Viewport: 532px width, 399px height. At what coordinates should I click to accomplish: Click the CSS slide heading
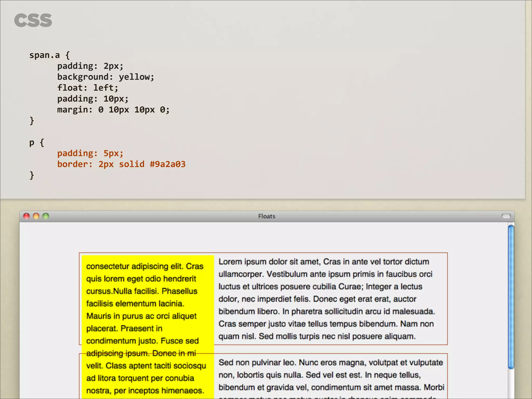(x=33, y=21)
